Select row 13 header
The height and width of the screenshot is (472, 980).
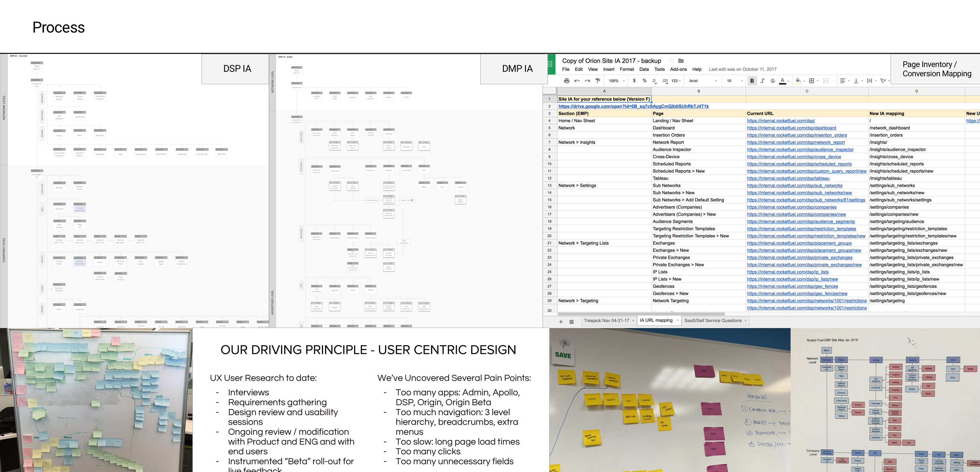(549, 186)
